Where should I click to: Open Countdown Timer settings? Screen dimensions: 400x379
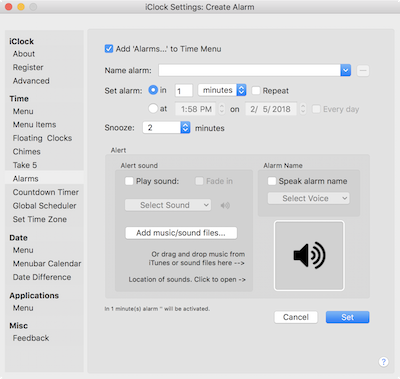(x=46, y=192)
